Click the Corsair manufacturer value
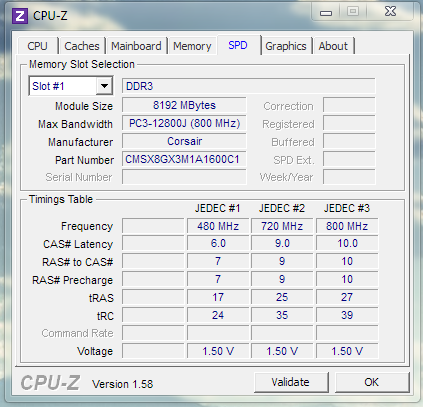The image size is (423, 407). [x=184, y=141]
